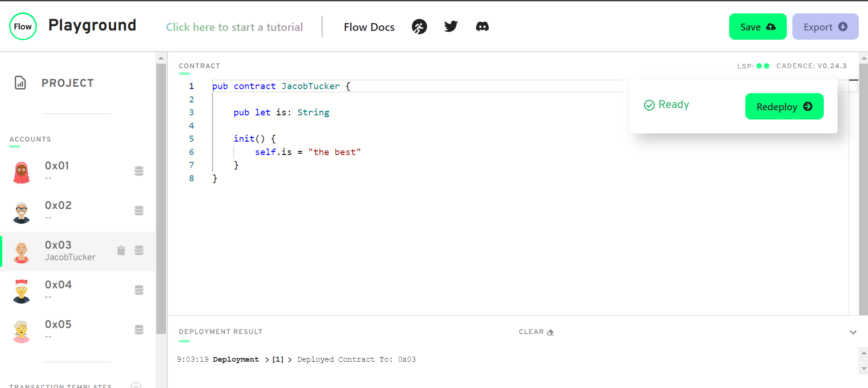Viewport: 868px width, 388px height.
Task: Click the Flow logo icon
Action: coord(23,26)
